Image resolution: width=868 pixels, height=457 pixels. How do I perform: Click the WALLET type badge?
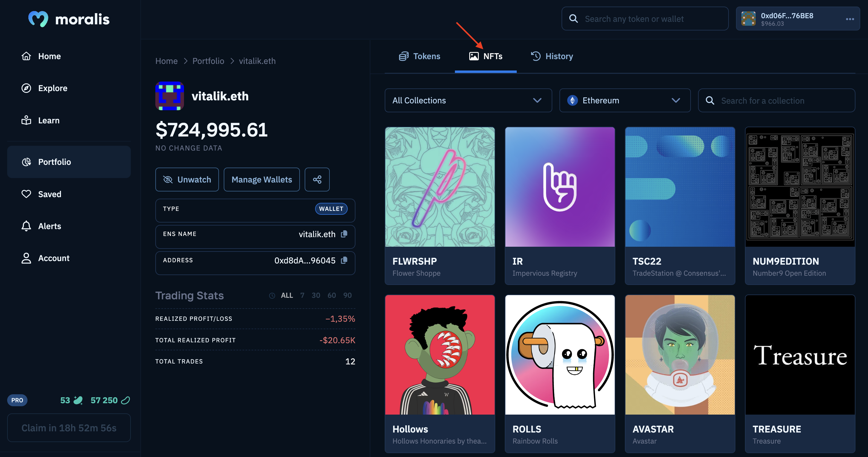pos(331,208)
